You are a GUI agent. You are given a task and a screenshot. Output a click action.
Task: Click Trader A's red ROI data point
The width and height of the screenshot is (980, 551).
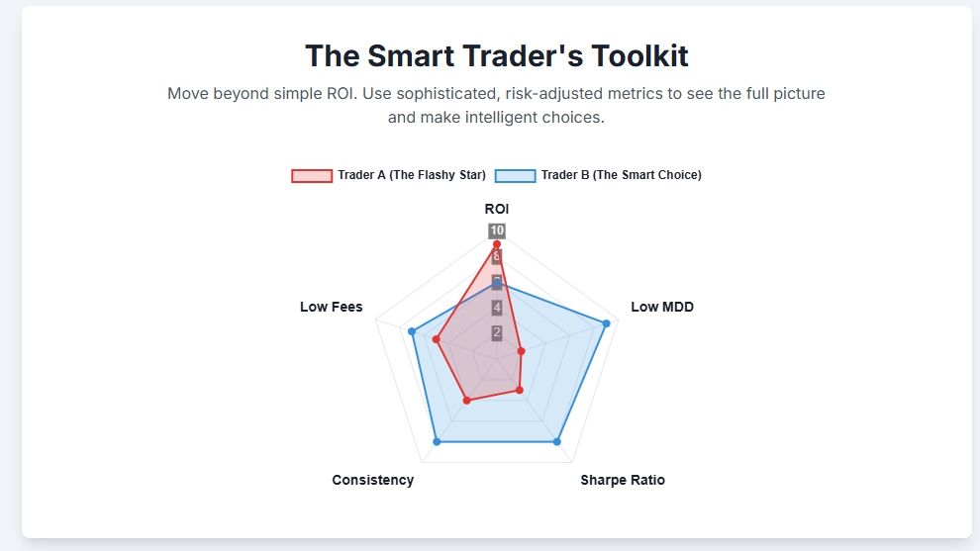(497, 244)
